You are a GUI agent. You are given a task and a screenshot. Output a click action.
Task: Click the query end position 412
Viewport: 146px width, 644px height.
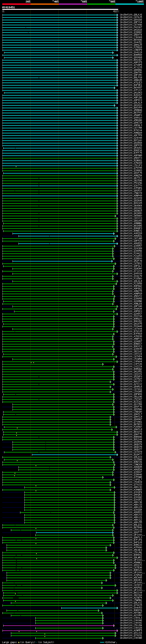(x=115, y=11)
